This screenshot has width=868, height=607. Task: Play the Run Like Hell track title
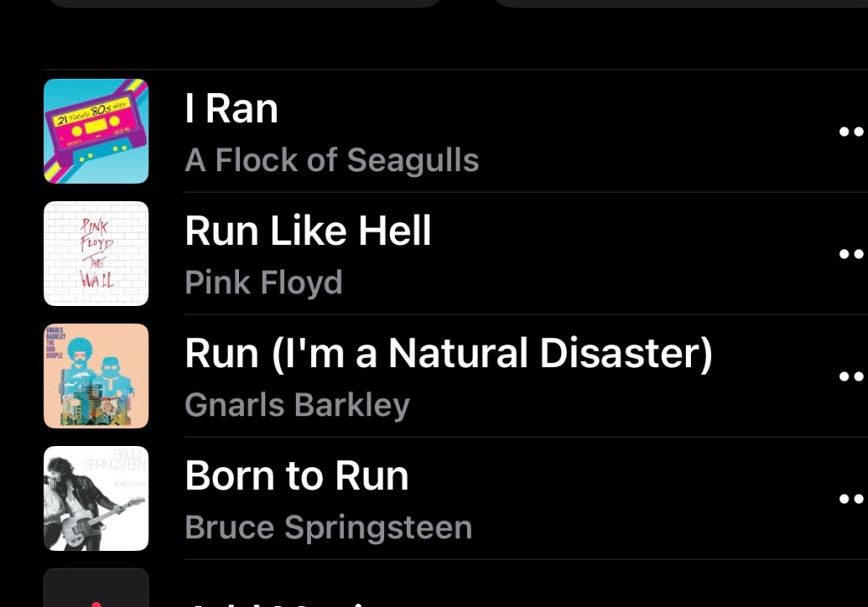[x=308, y=231]
